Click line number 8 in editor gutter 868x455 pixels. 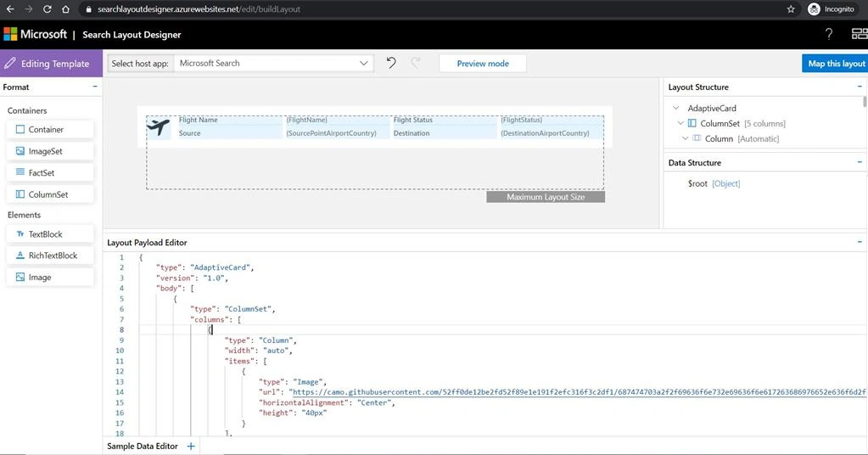point(121,330)
